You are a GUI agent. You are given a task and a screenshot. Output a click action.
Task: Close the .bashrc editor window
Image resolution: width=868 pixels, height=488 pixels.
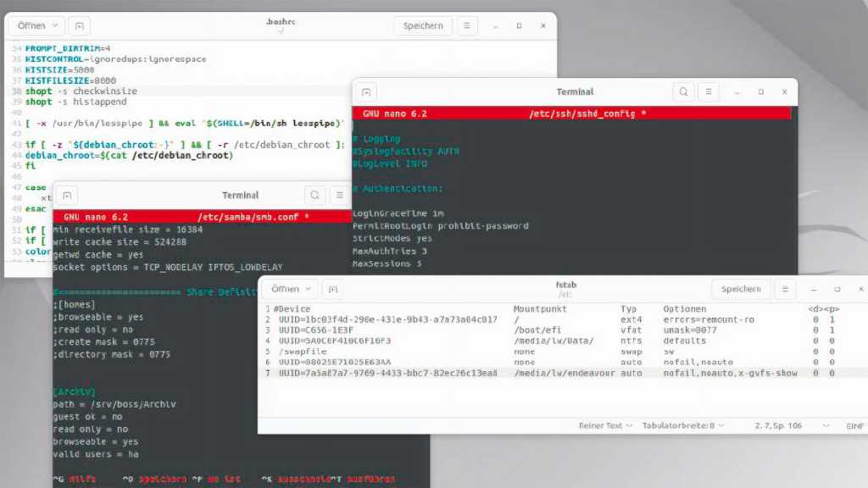click(x=543, y=26)
